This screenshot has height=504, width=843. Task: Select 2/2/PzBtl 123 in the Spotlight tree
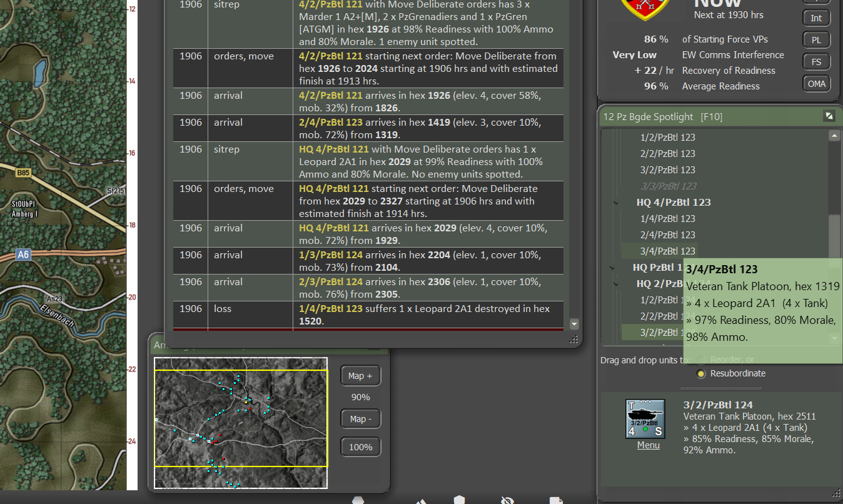point(668,154)
